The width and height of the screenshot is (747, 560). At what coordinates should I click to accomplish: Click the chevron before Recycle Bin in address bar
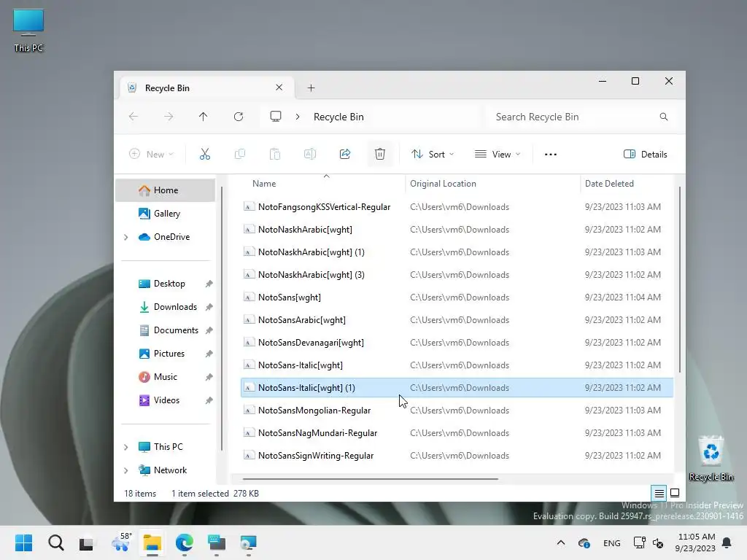pos(298,117)
